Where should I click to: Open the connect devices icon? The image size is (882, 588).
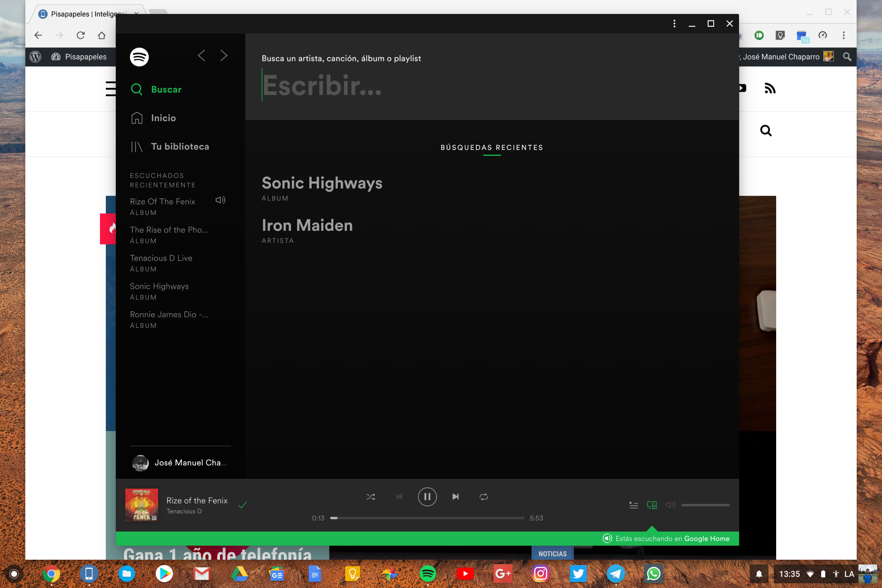point(652,505)
